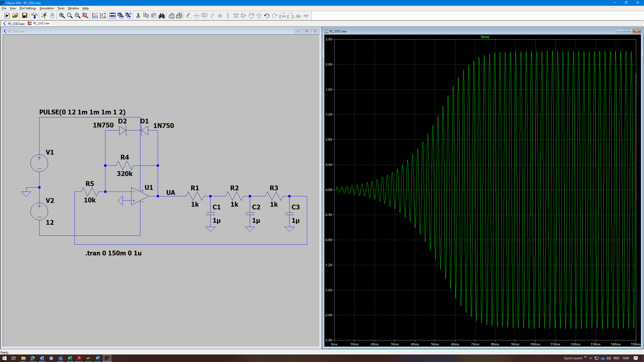The width and height of the screenshot is (644, 362).
Task: Open a file using the folder icon
Action: [15, 16]
